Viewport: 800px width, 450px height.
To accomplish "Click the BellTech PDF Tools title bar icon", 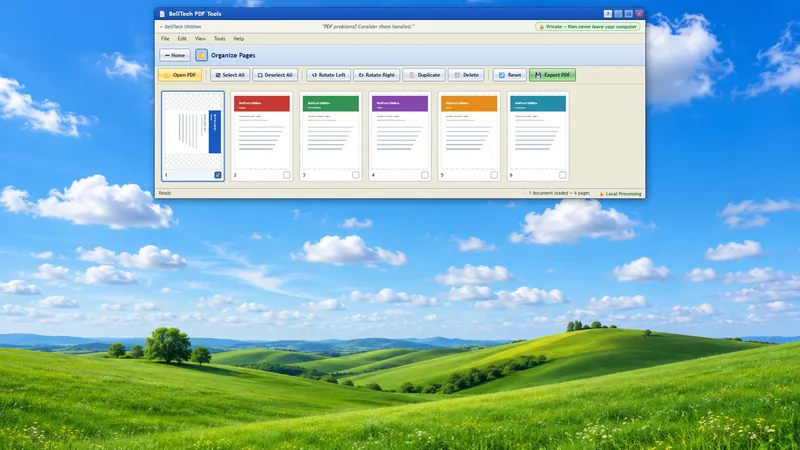I will pos(162,14).
